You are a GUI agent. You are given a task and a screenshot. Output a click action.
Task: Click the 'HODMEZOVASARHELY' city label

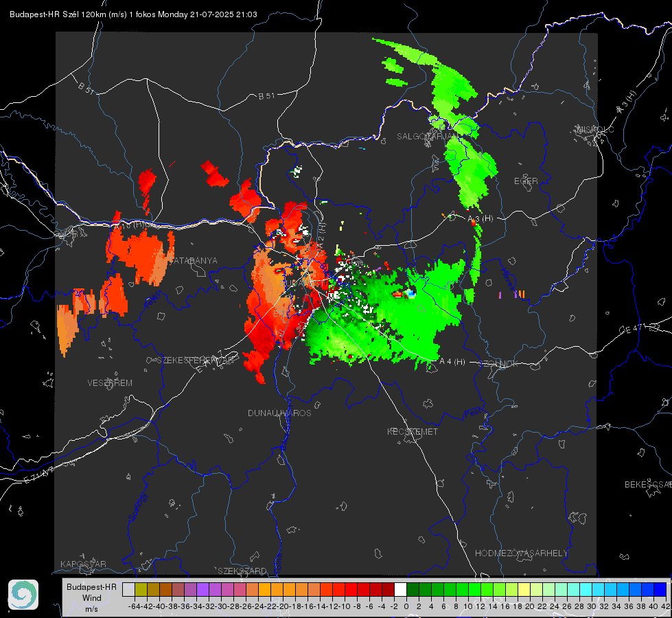521,553
